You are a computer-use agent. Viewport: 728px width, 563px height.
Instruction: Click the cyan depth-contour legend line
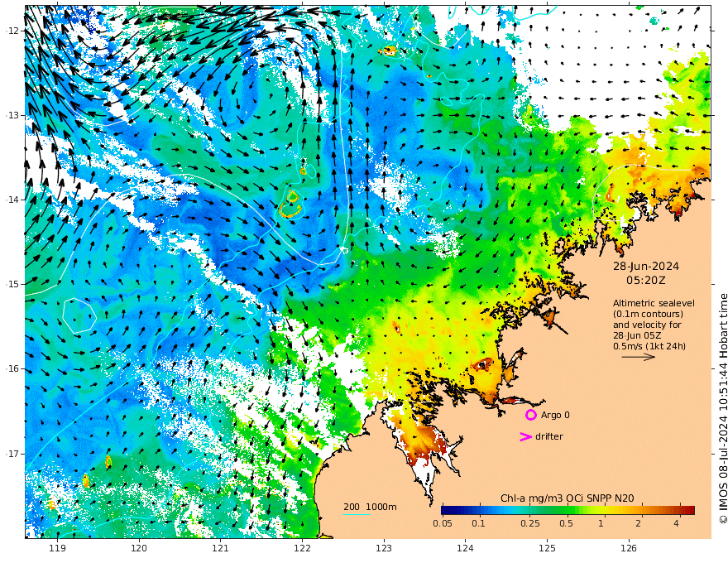pos(357,514)
